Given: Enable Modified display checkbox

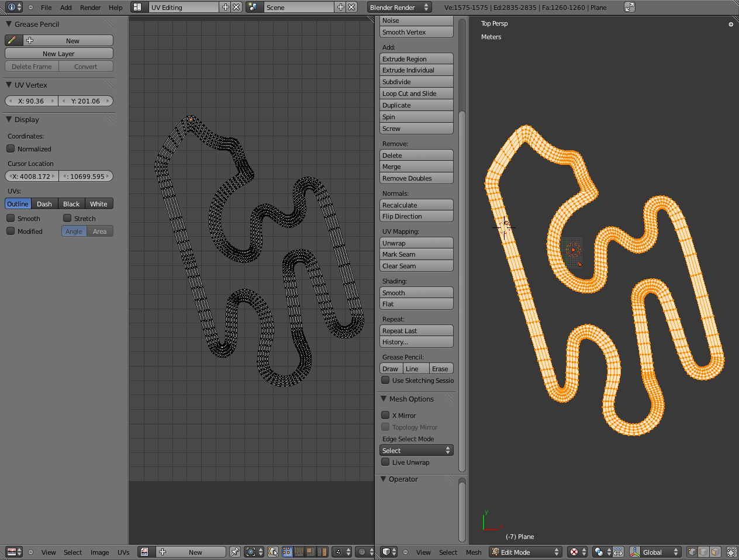Looking at the screenshot, I should point(11,231).
